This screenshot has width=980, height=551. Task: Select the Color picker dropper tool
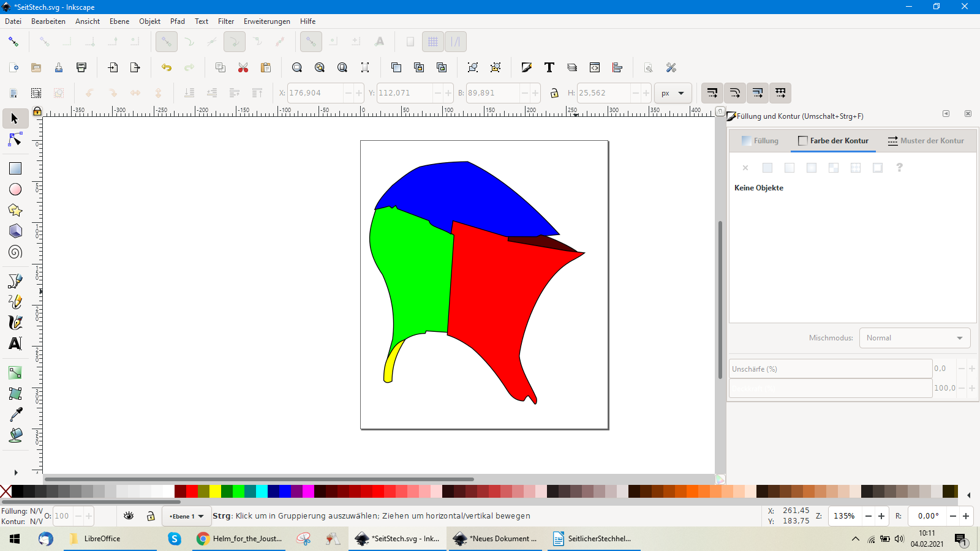coord(15,414)
